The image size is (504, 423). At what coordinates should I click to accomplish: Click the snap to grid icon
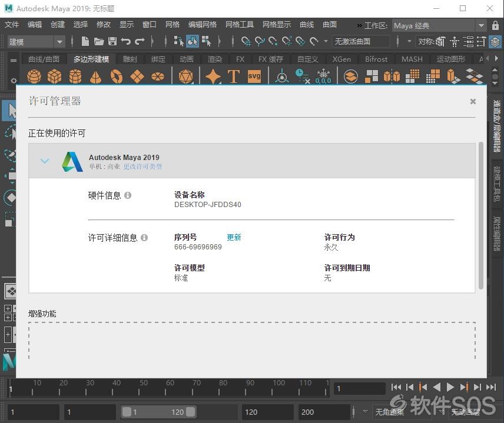pyautogui.click(x=246, y=41)
